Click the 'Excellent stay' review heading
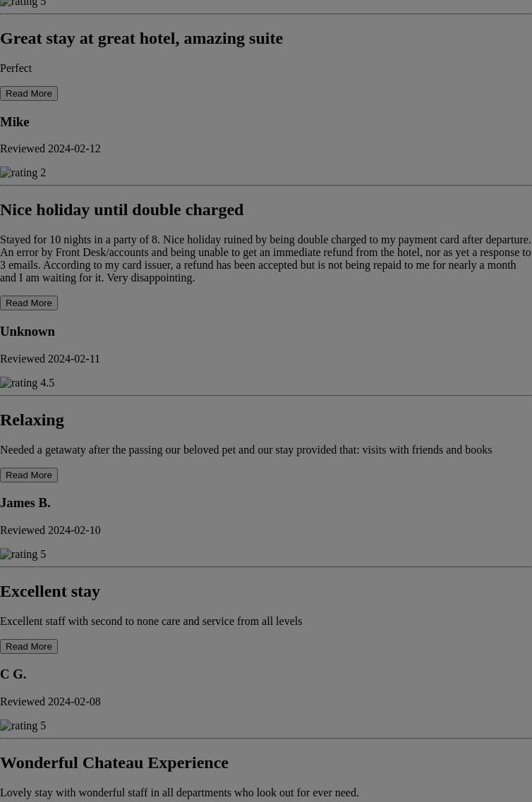Viewport: 532px width, 802px height. click(x=50, y=591)
